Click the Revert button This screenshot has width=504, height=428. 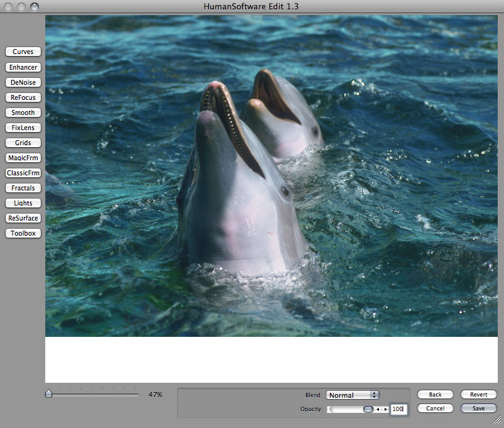coord(478,395)
